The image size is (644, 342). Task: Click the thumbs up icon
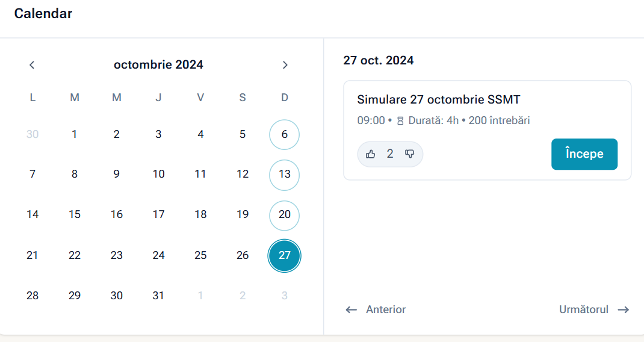[x=371, y=154]
